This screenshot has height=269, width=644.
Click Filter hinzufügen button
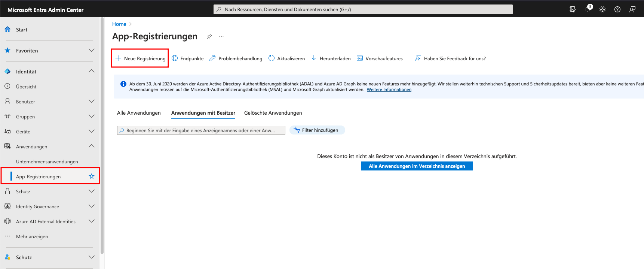click(x=317, y=130)
